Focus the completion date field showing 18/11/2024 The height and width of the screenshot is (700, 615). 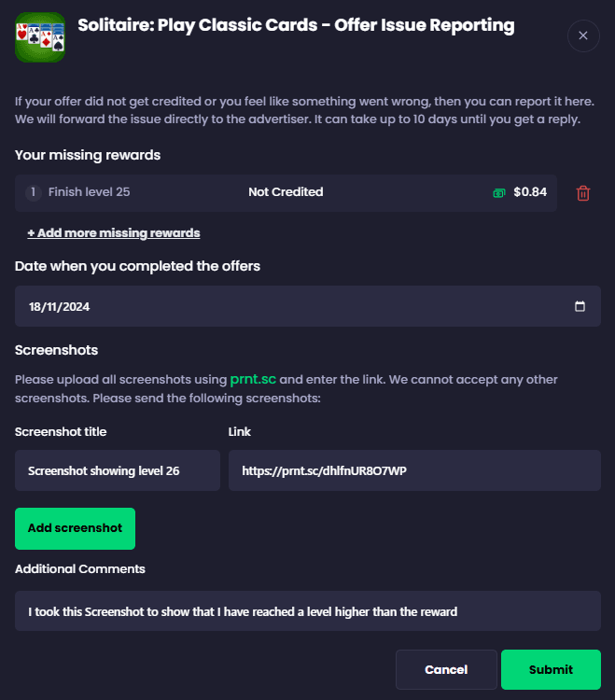pyautogui.click(x=280, y=306)
